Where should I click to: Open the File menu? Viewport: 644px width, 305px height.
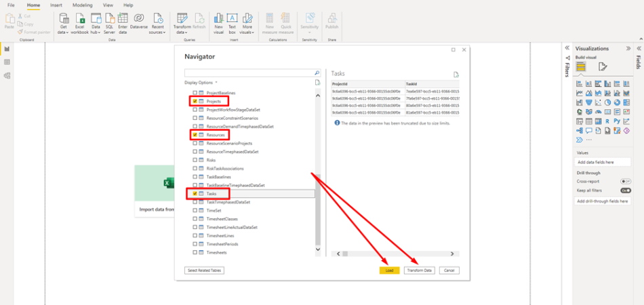[11, 5]
